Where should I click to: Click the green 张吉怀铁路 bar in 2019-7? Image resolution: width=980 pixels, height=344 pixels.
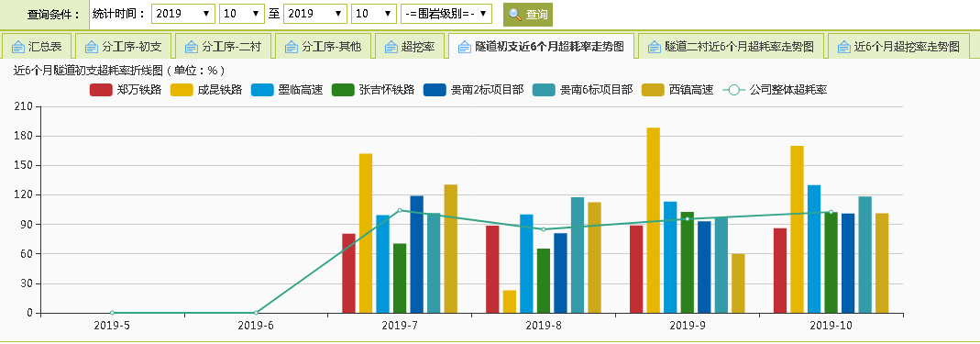pos(400,278)
